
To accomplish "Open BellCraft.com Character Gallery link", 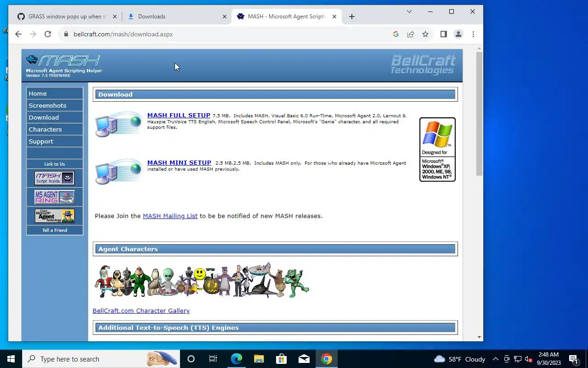I will pos(141,310).
